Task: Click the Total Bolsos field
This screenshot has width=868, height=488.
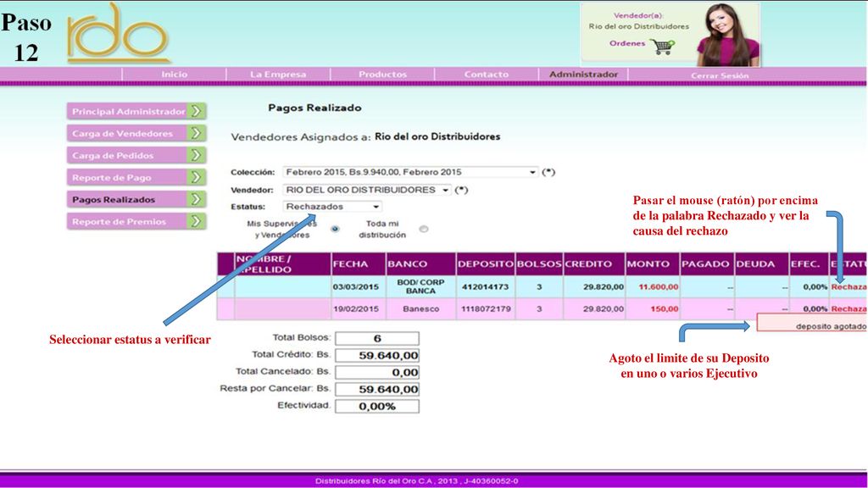Action: tap(377, 339)
